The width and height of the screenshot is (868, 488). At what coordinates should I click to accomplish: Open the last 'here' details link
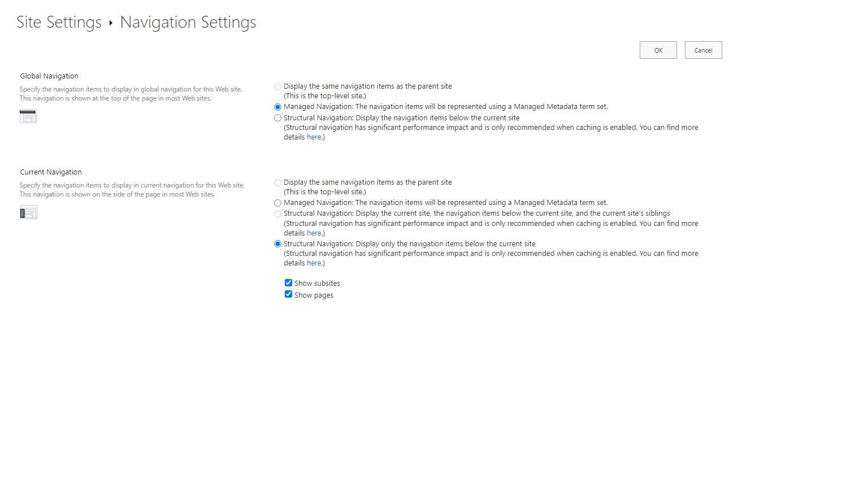tap(314, 263)
